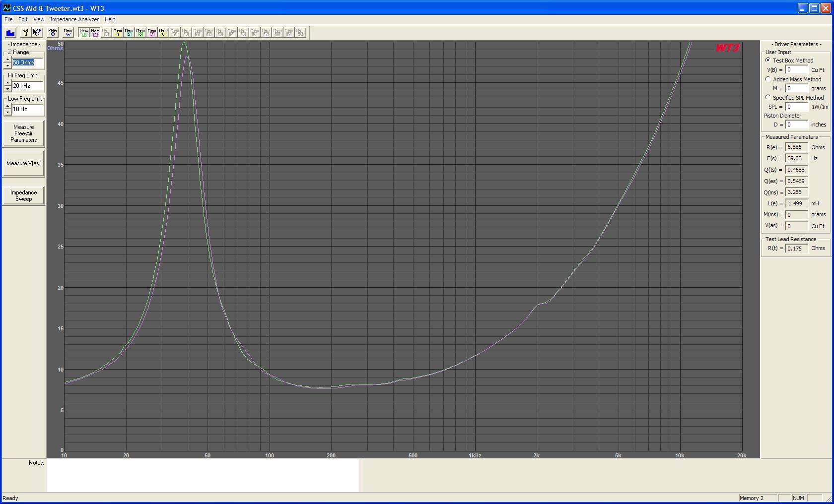
Task: Increase Z Range with up arrow
Action: pos(7,60)
